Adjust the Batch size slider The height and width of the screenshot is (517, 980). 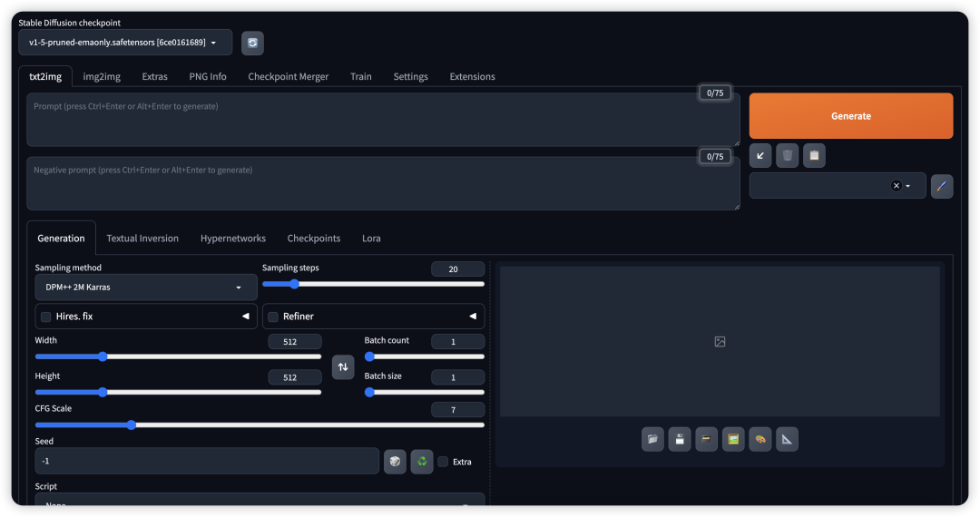pos(425,392)
